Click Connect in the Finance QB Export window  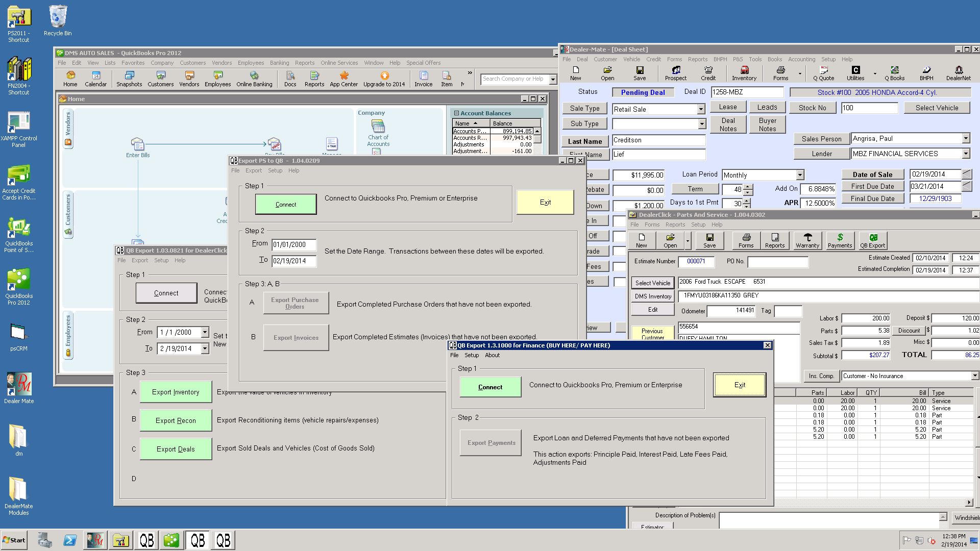coord(490,387)
